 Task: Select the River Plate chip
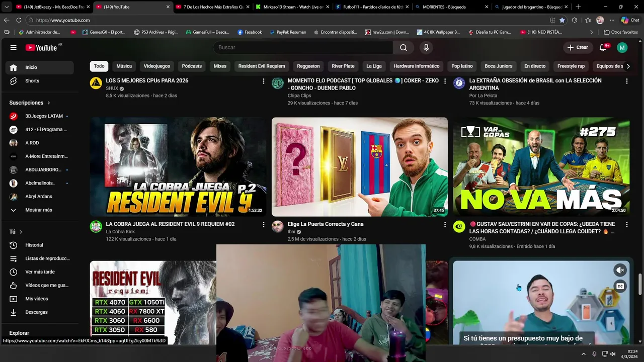(343, 66)
